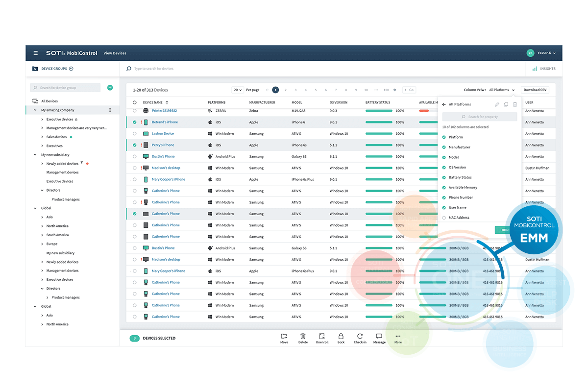Screen dimensions: 588x392
Task: Open the Percy's iPhone device link
Action: click(163, 145)
